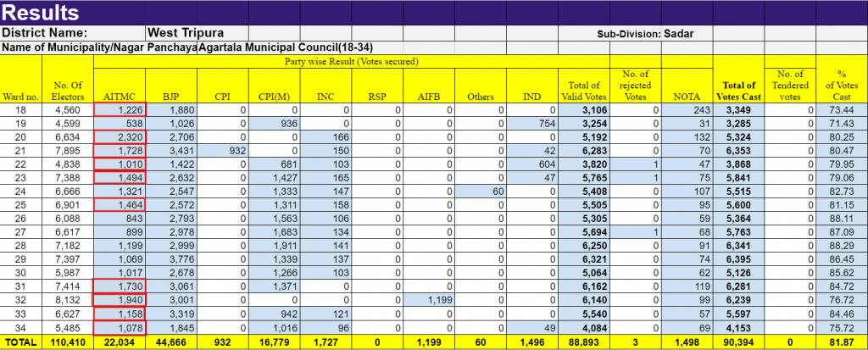Image resolution: width=868 pixels, height=350 pixels.
Task: Click AITMC total 22,034
Action: coord(120,343)
